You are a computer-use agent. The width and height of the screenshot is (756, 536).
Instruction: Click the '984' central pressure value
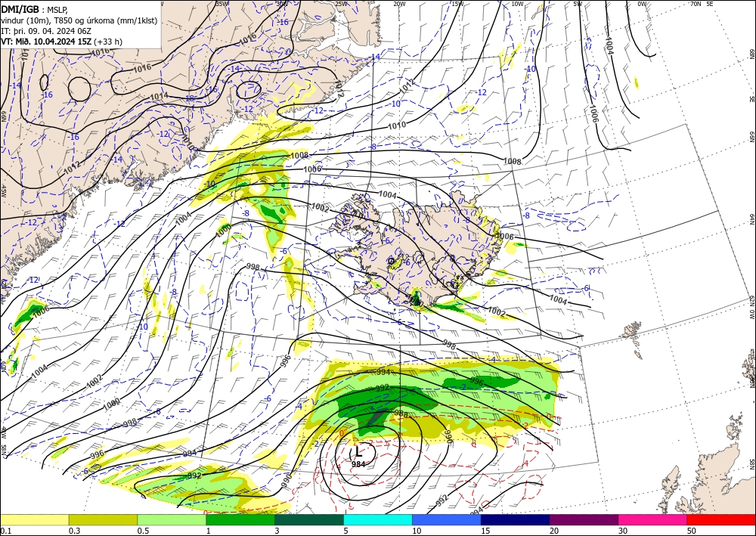(x=358, y=464)
